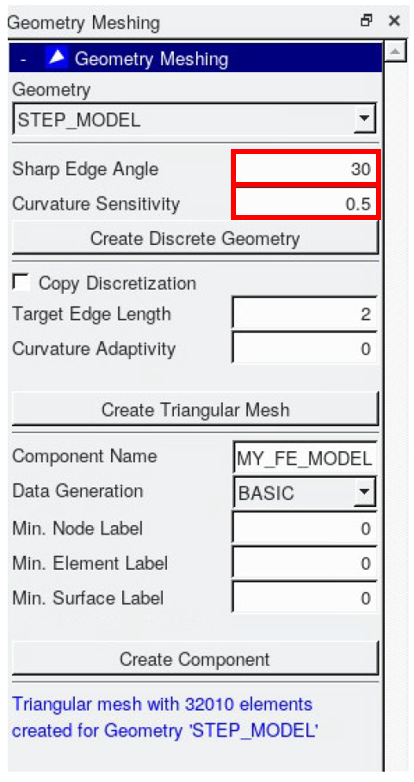Click the Target Edge Length field
414x782 pixels.
click(x=304, y=314)
